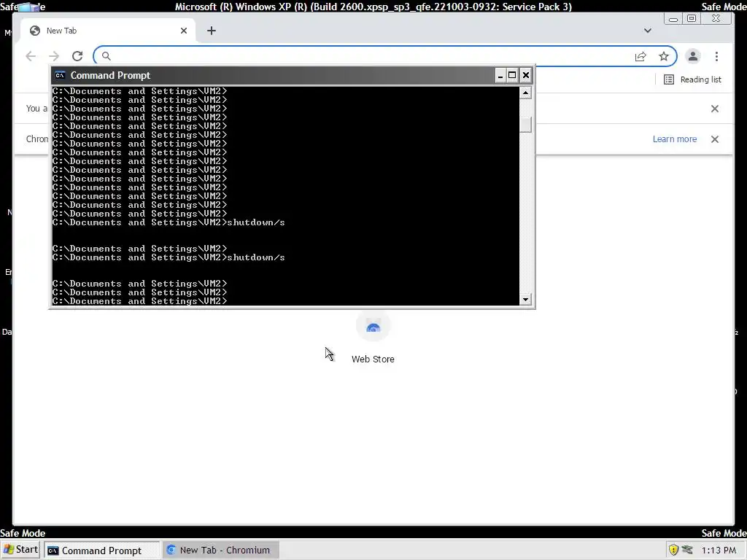
Task: Switch to New Tab - Chromium taskbar button
Action: pyautogui.click(x=220, y=551)
